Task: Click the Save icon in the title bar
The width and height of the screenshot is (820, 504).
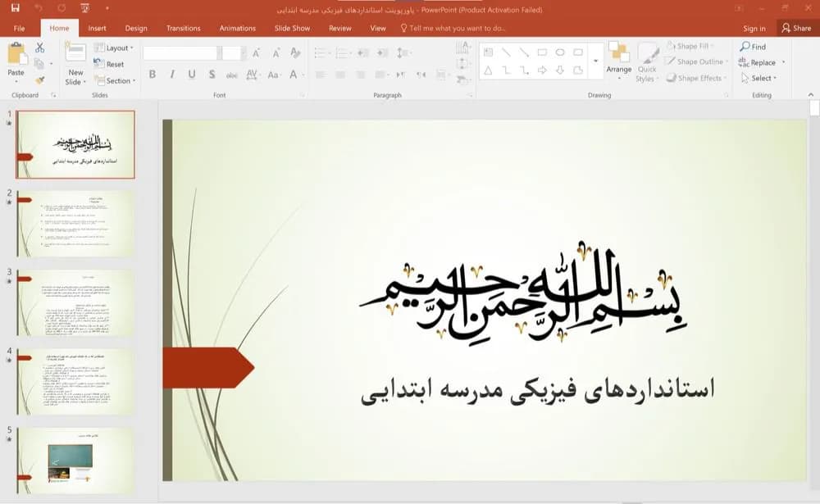Action: [15, 8]
